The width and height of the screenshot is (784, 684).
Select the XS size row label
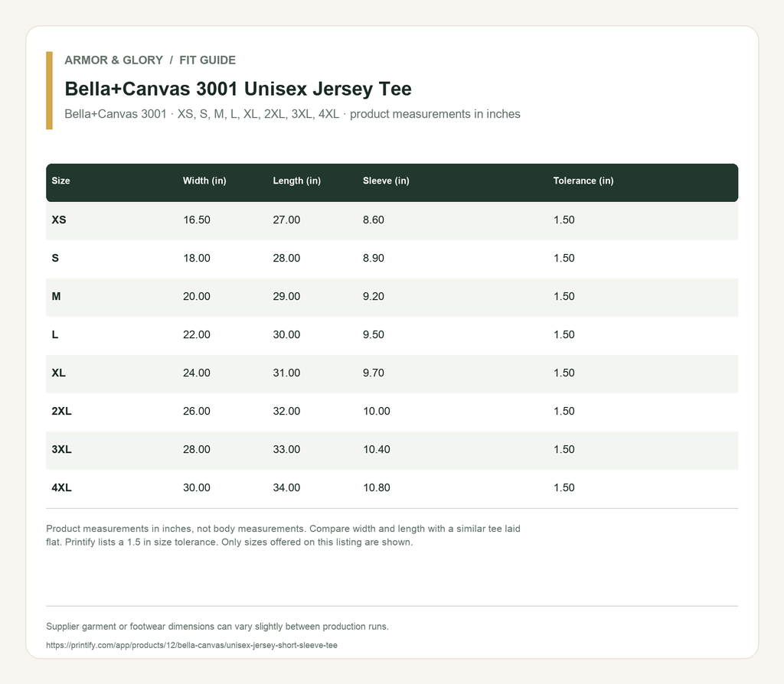59,220
